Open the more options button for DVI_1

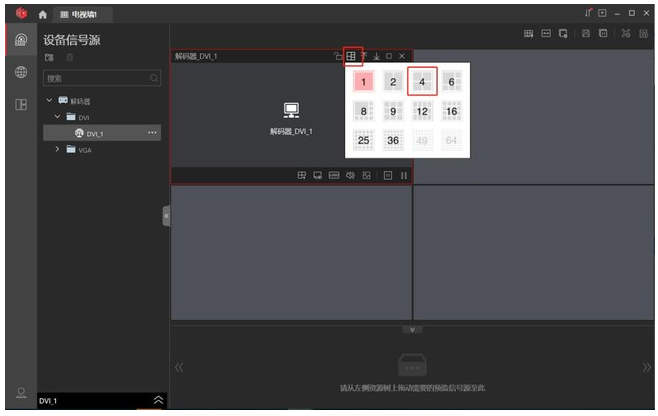(x=152, y=133)
